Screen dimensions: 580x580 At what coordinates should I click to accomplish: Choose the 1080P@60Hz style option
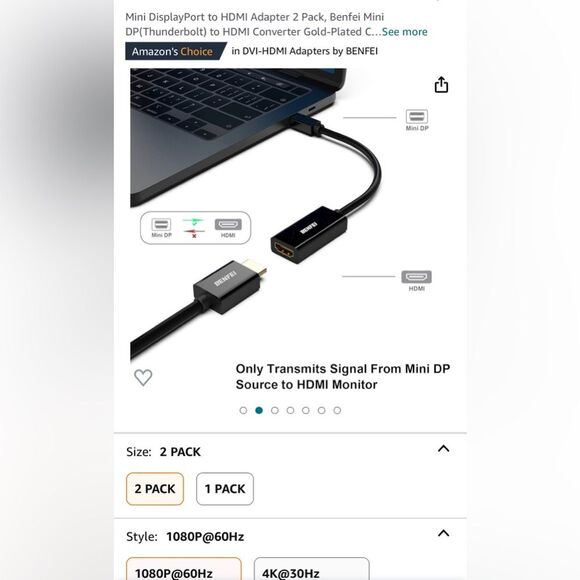184,569
